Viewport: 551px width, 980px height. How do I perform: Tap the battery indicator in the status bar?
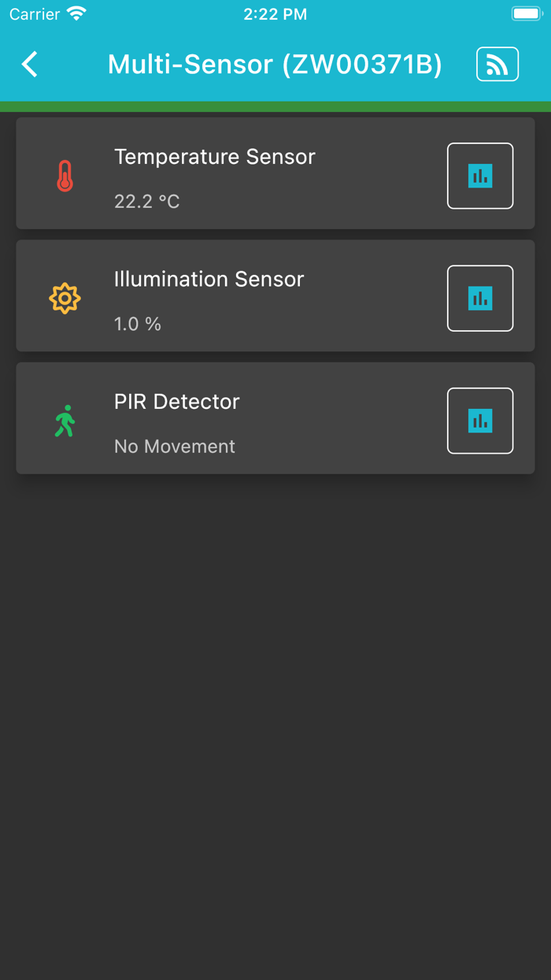(x=526, y=13)
